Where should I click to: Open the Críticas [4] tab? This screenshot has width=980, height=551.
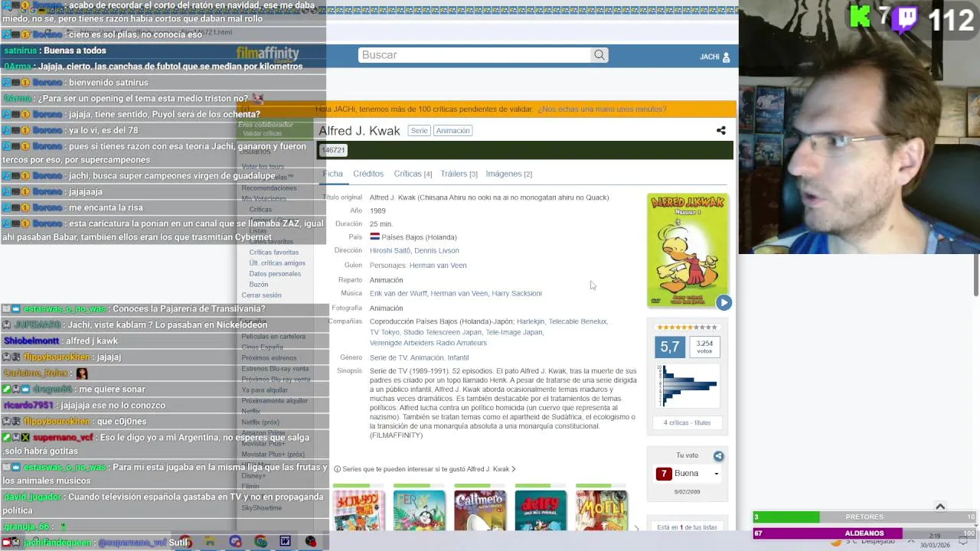[413, 174]
